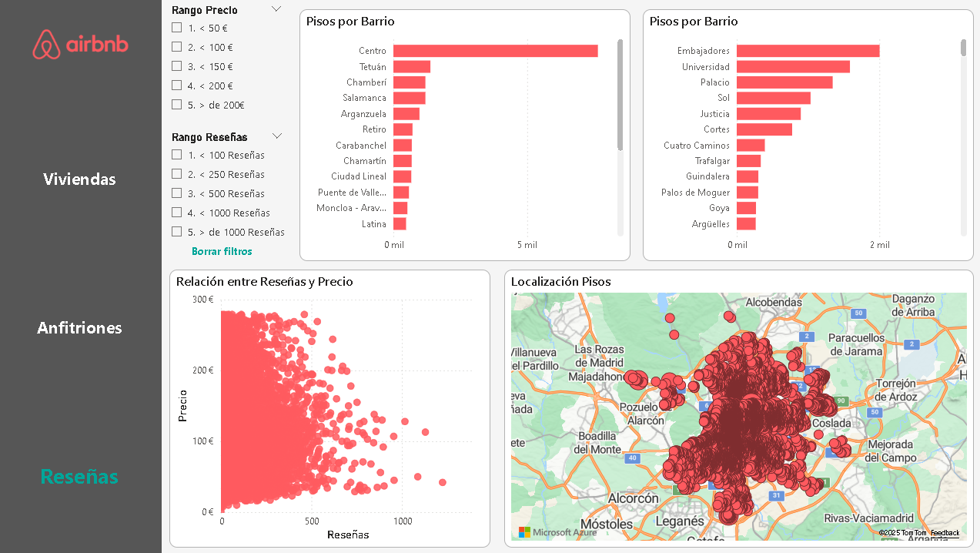
Task: Click the Microsoft Azure logo on map
Action: click(x=547, y=532)
